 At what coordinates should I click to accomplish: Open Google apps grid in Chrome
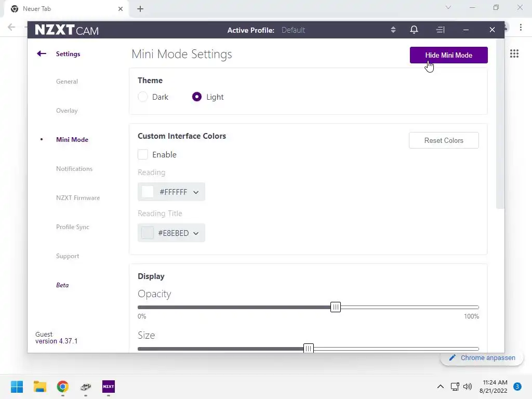coord(514,54)
